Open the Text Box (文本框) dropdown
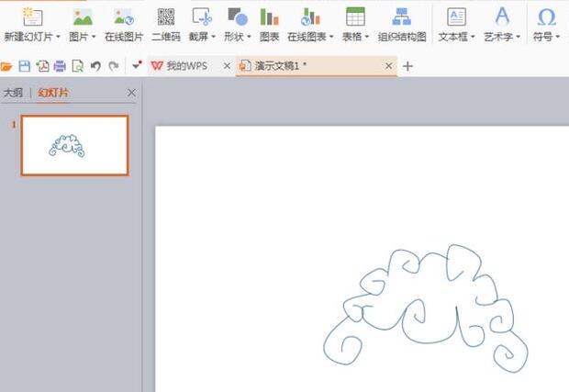This screenshot has height=392, width=569. pyautogui.click(x=455, y=38)
